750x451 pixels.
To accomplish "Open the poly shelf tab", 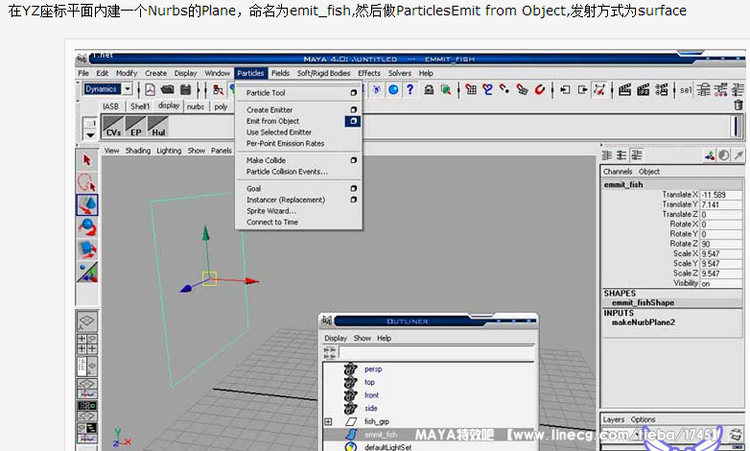I will tap(221, 107).
